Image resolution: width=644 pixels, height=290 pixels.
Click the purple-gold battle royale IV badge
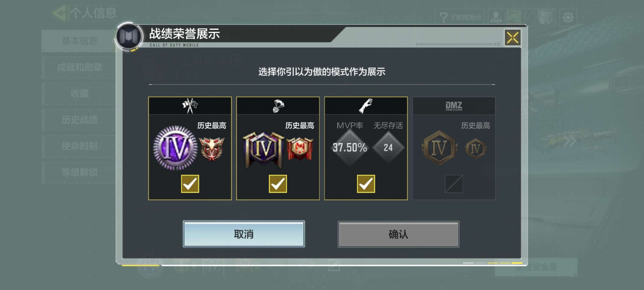tap(263, 150)
